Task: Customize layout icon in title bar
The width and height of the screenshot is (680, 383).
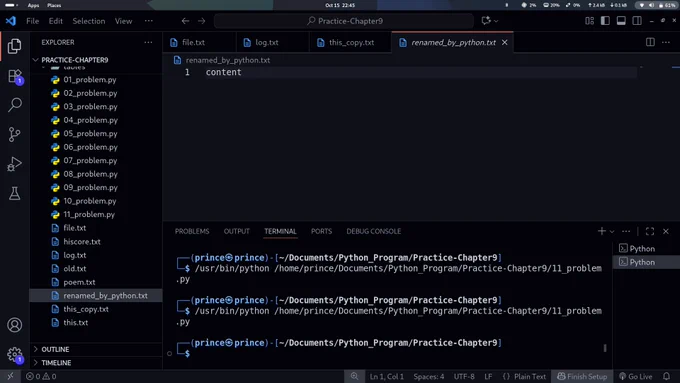Action: coord(589,21)
